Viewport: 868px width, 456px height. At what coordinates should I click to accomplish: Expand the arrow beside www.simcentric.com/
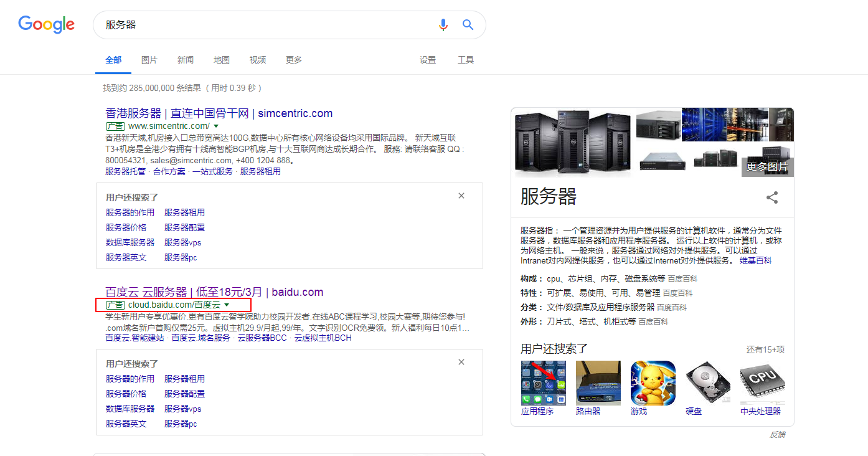click(216, 126)
